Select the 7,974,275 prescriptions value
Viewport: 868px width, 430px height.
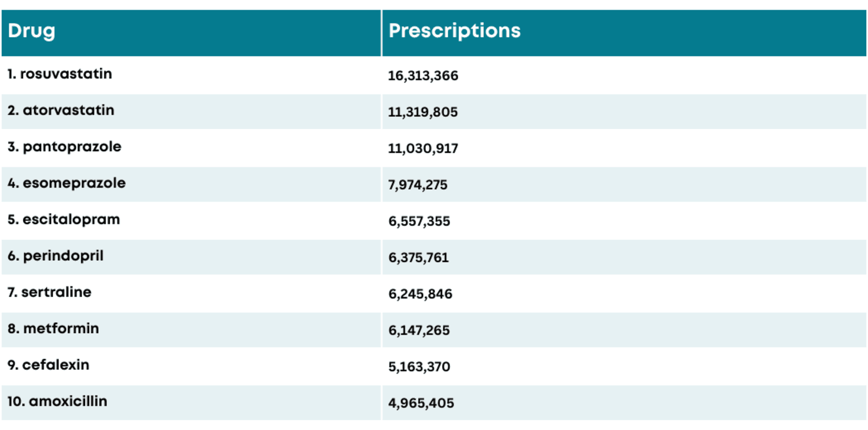point(418,185)
